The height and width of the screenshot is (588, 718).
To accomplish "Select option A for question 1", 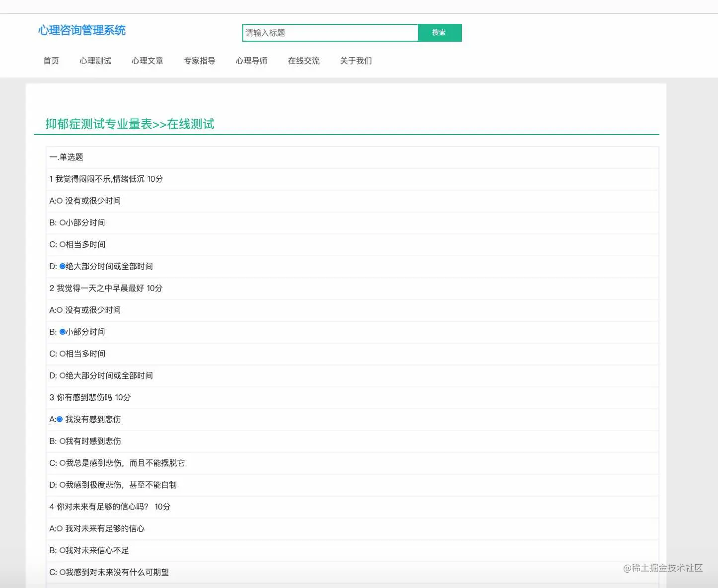I will tap(60, 201).
